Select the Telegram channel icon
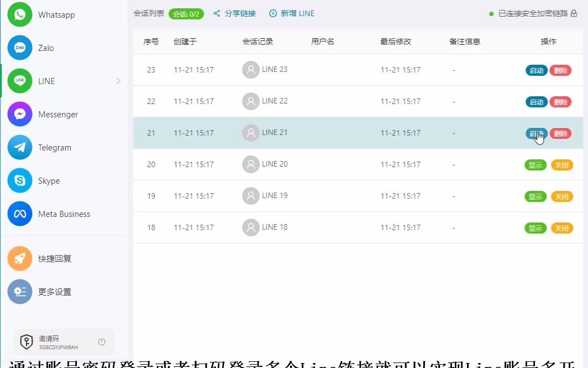Viewport: 588px width, 368px height. pyautogui.click(x=19, y=147)
